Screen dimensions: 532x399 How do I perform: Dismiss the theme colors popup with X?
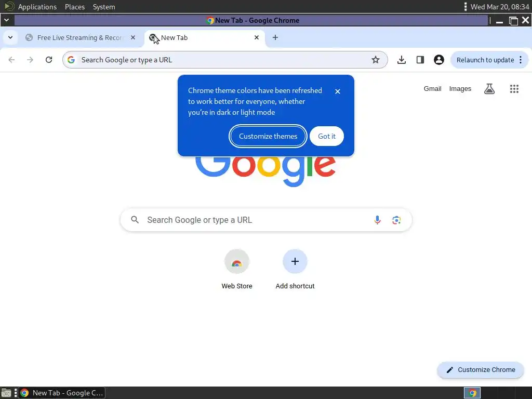tap(337, 91)
